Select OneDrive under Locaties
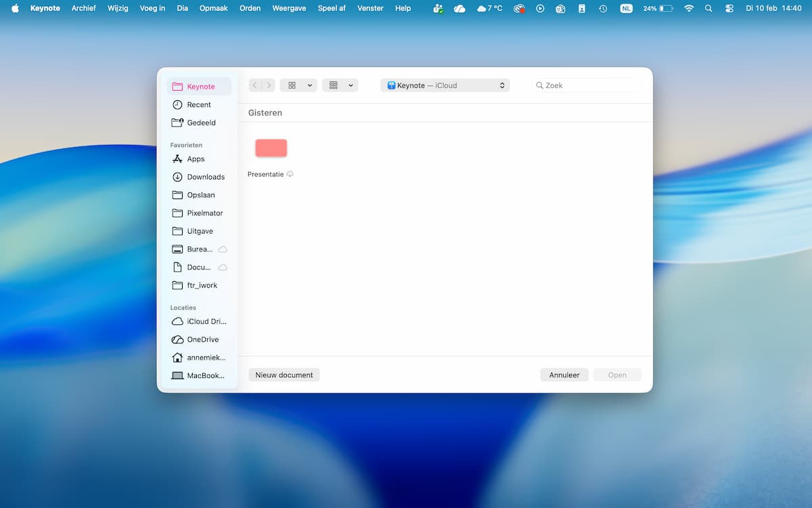 [202, 339]
